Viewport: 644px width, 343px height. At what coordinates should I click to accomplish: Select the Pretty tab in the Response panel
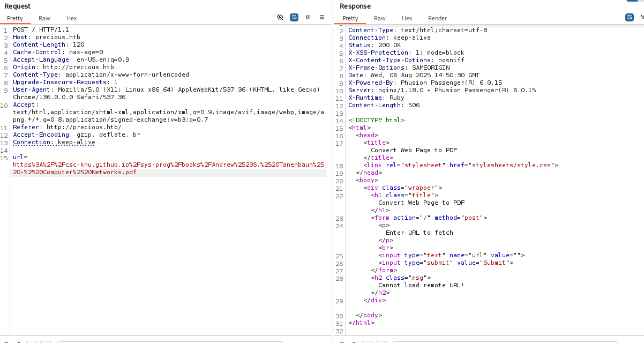point(350,18)
